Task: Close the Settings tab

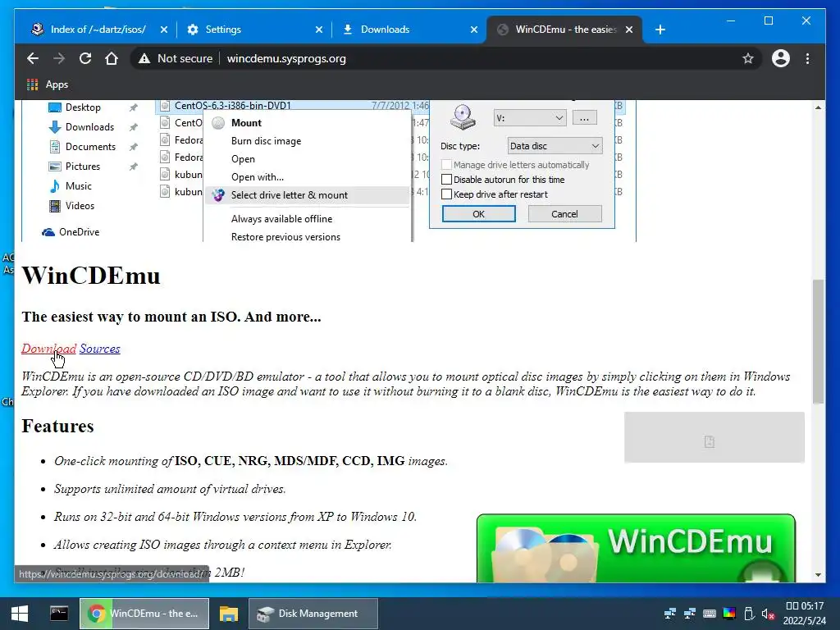Action: 319,30
